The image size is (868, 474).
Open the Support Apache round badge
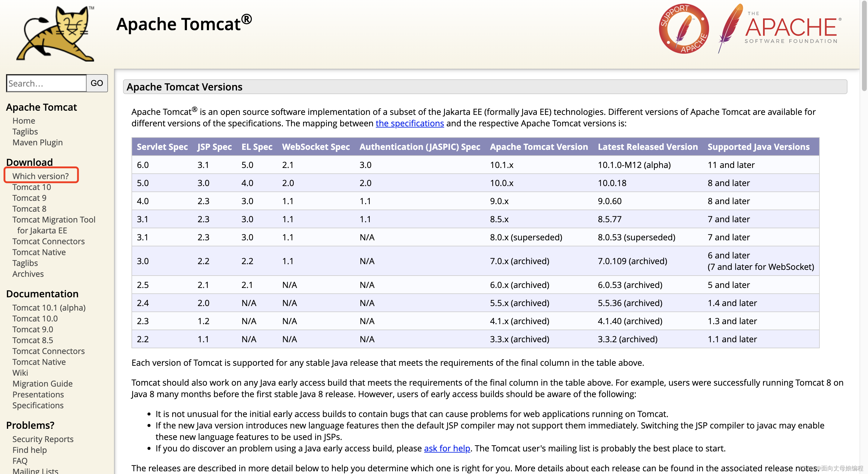684,29
